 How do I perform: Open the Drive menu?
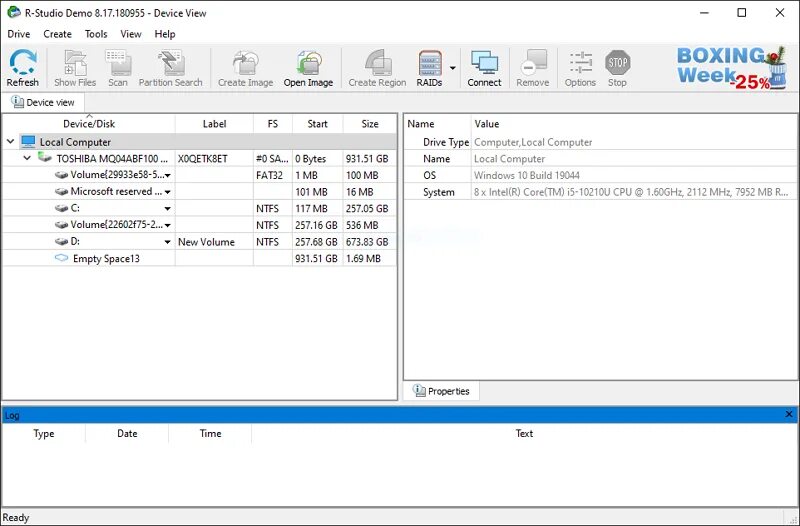[19, 34]
